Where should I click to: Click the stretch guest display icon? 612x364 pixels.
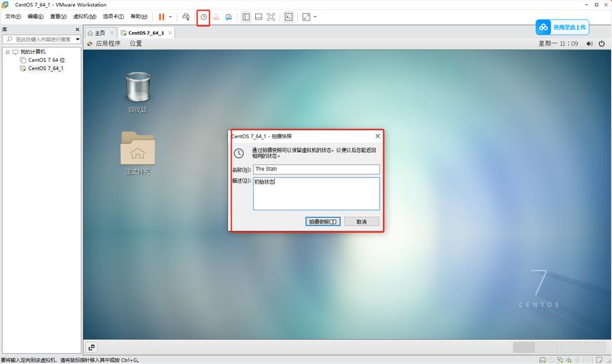[307, 17]
